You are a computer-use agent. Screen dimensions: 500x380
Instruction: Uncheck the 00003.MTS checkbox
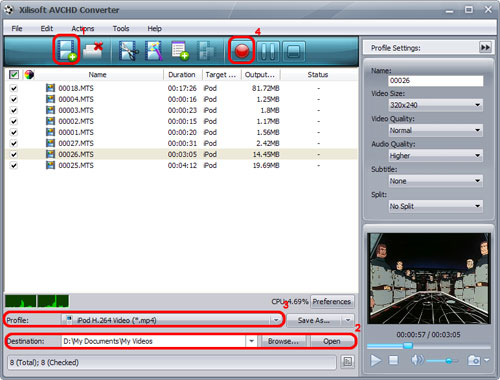(14, 110)
